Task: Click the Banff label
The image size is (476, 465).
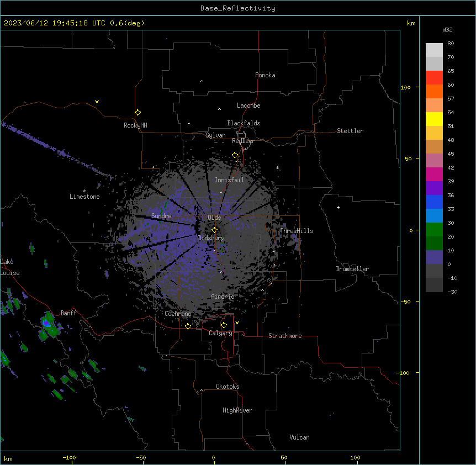Action: click(68, 313)
